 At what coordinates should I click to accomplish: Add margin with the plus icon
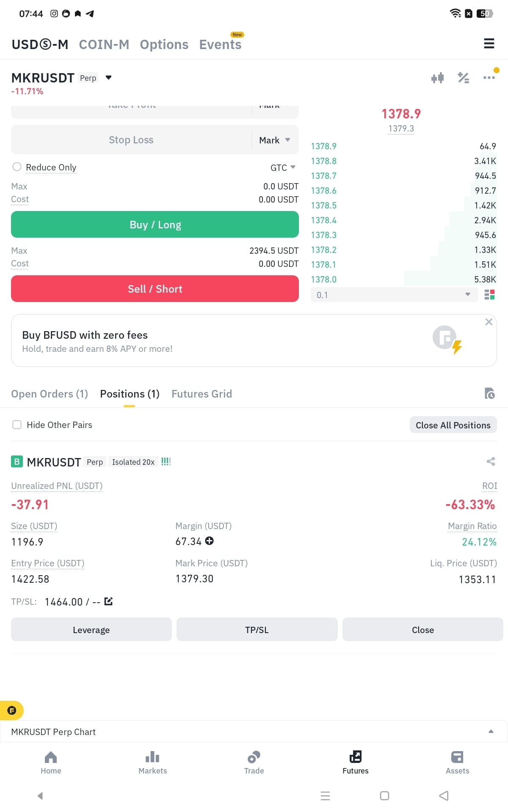coord(209,541)
